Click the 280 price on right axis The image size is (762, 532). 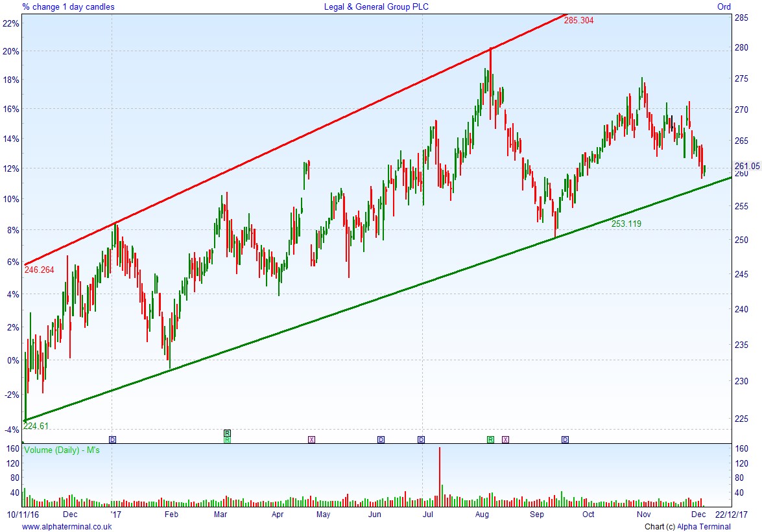click(741, 47)
